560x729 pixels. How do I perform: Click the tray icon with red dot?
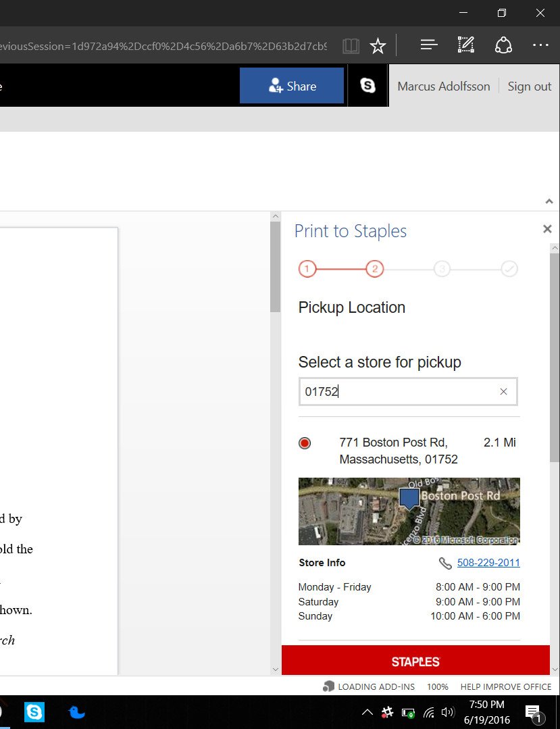pyautogui.click(x=386, y=712)
